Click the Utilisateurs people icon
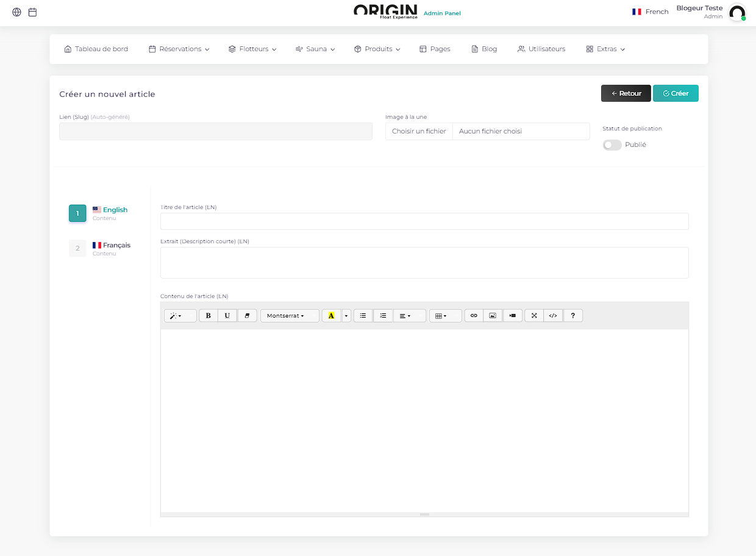The width and height of the screenshot is (756, 556). point(521,49)
